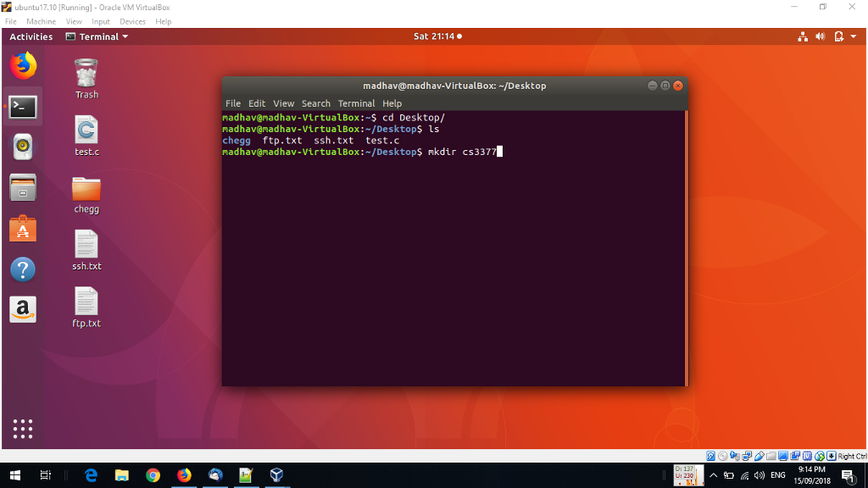Image resolution: width=868 pixels, height=488 pixels.
Task: Open File Explorer from the taskbar
Action: (x=122, y=475)
